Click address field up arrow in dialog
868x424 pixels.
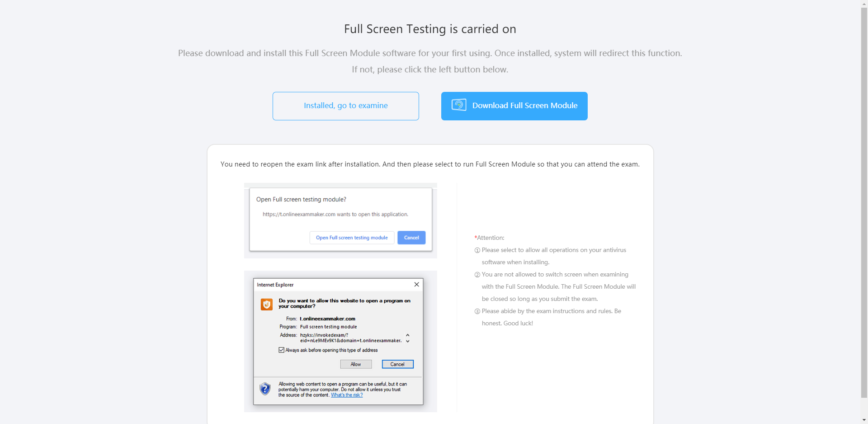click(408, 335)
